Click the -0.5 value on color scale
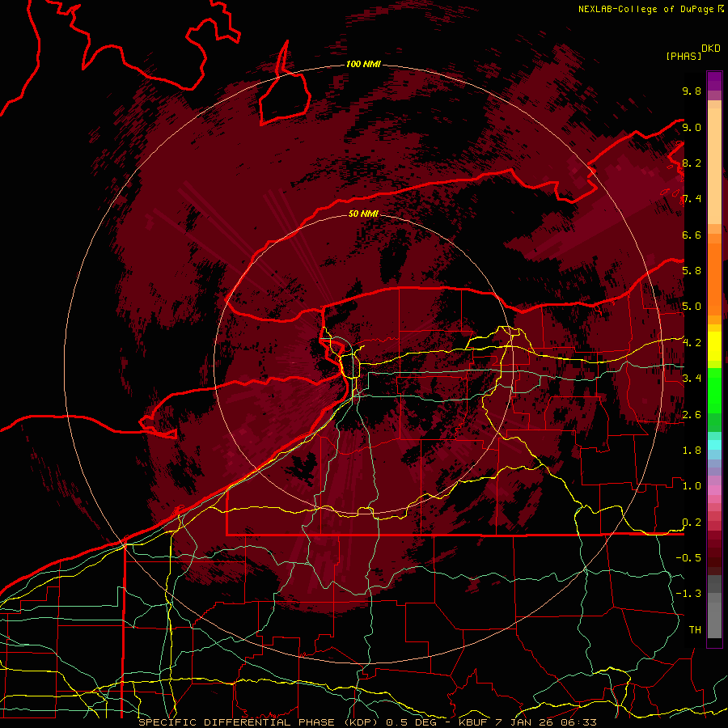 point(688,558)
